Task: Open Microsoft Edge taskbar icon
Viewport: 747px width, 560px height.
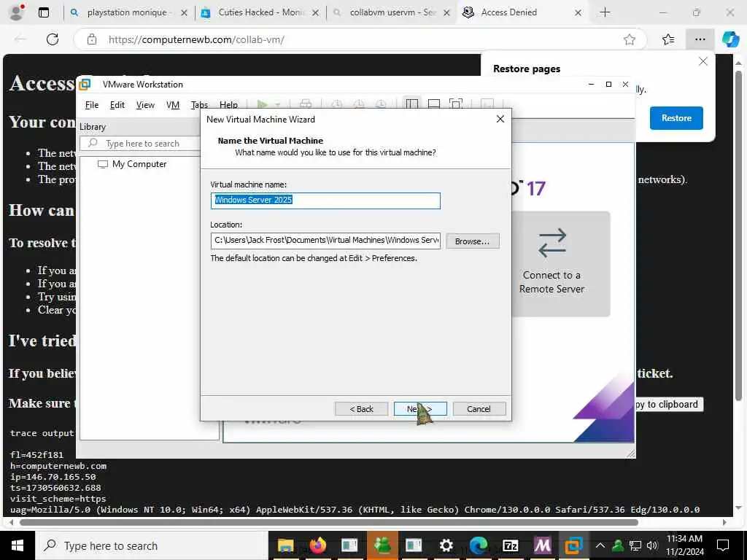Action: 478,545
